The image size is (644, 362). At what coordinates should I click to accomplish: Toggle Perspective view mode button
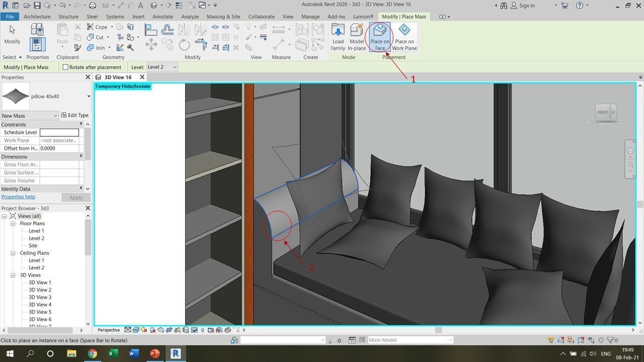[x=109, y=330]
